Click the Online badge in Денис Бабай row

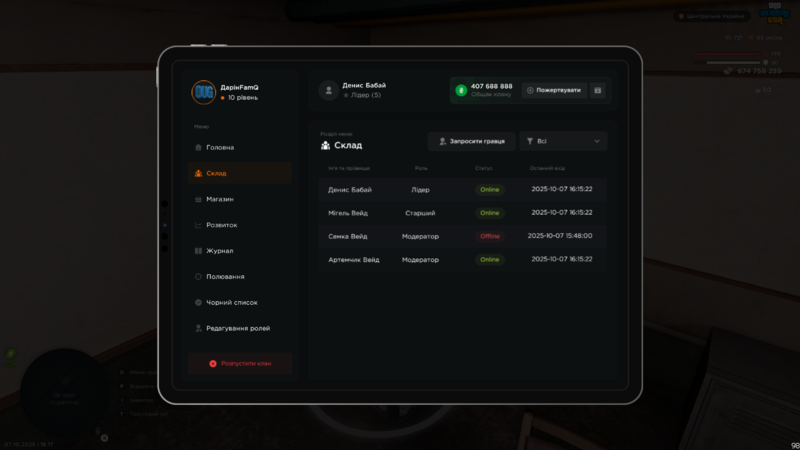489,189
